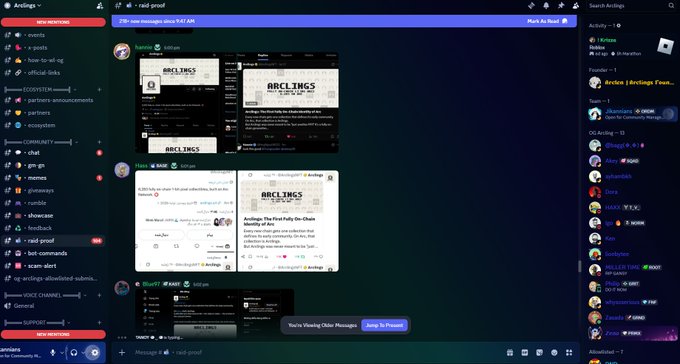Open the giveaways channel
680x364 pixels.
click(53, 190)
